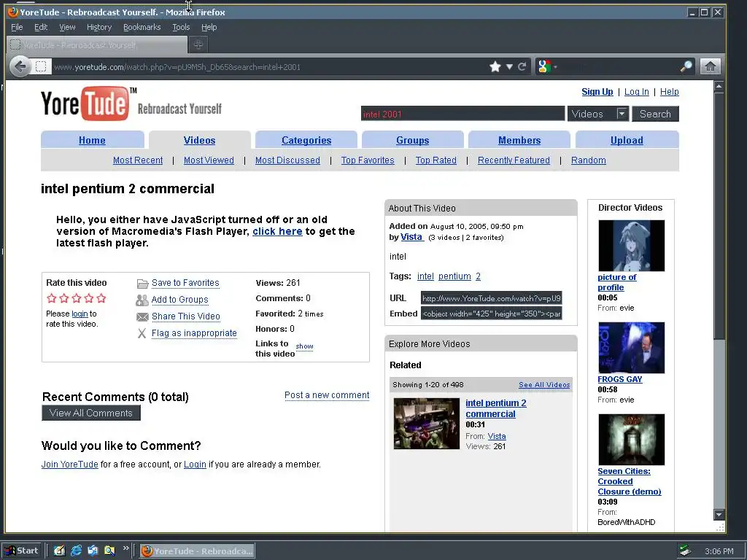Viewport: 747px width, 560px height.
Task: Open the Windows Start button
Action: point(22,551)
